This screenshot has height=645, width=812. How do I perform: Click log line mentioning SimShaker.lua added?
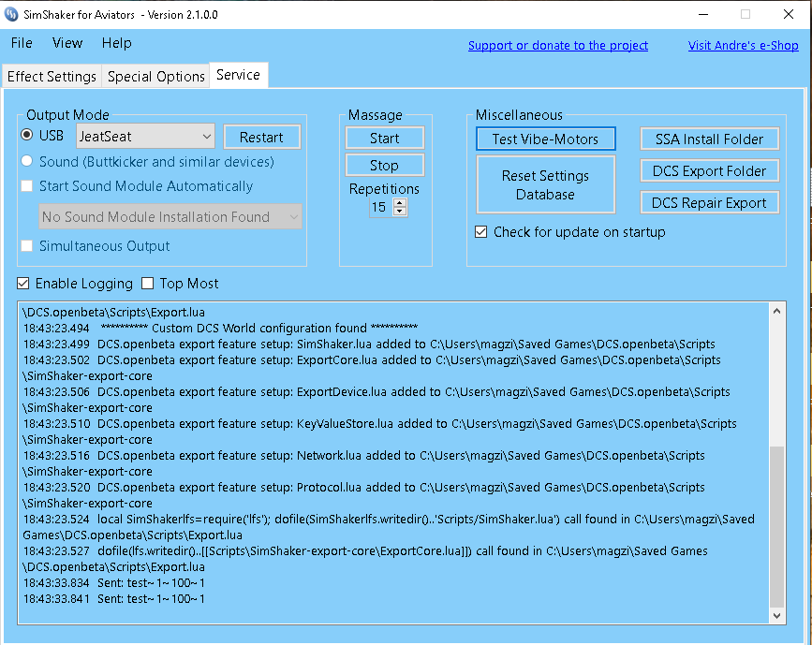coord(369,344)
